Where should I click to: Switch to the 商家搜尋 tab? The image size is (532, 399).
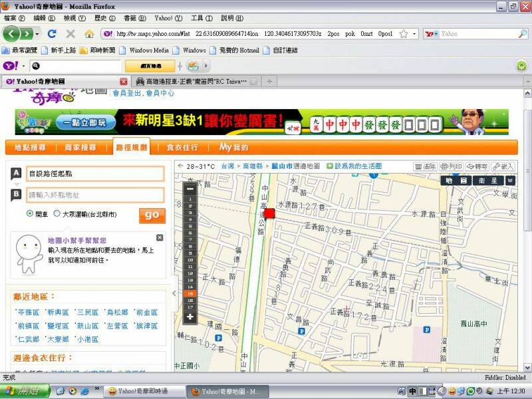pyautogui.click(x=80, y=148)
